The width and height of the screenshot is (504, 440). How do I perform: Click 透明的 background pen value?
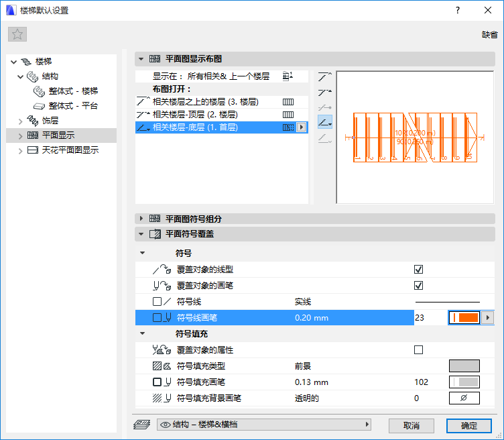coord(307,398)
